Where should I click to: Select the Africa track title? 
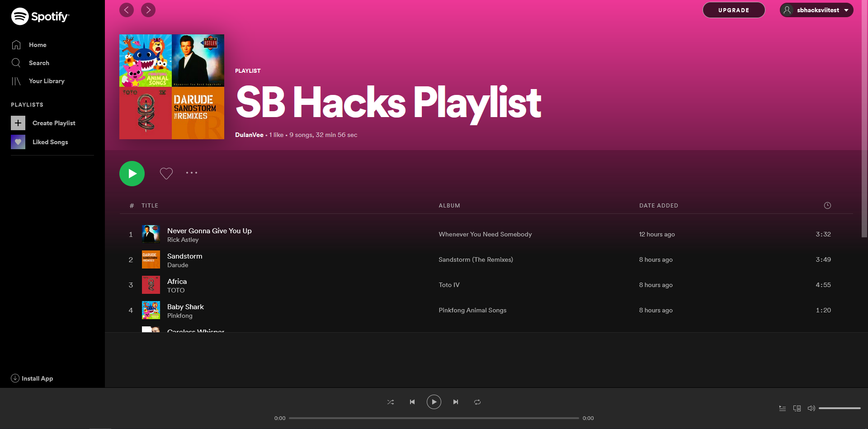[177, 281]
